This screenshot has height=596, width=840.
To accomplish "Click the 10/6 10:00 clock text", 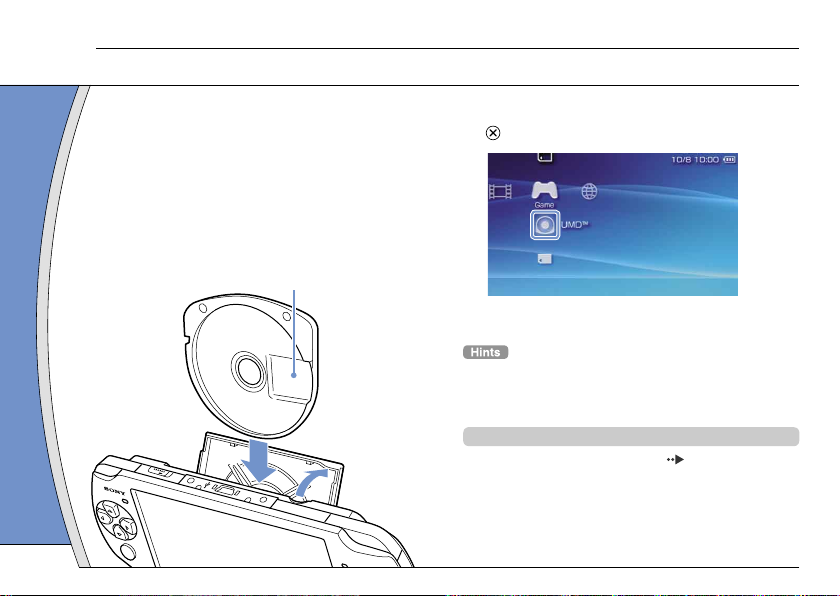I will click(695, 160).
